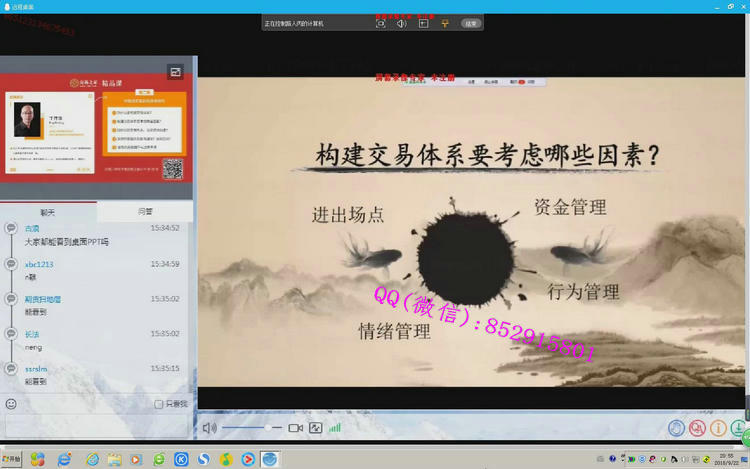This screenshot has width=750, height=469.
Task: Click the blue hand raise circle icon
Action: pos(677,428)
